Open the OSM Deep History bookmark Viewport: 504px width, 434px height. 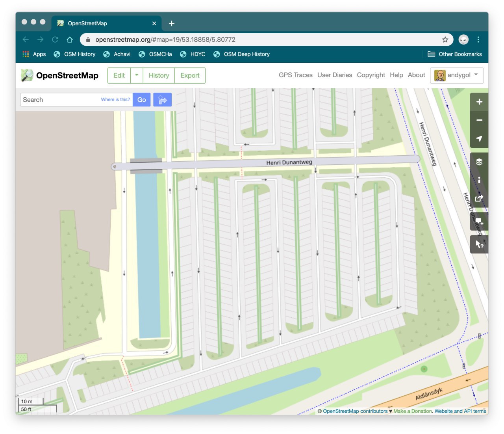point(241,54)
